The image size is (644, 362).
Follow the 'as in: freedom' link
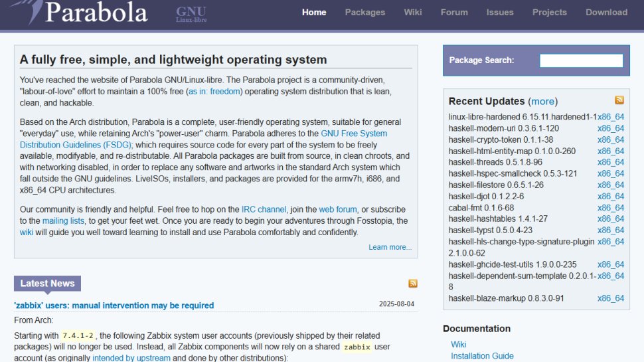214,91
